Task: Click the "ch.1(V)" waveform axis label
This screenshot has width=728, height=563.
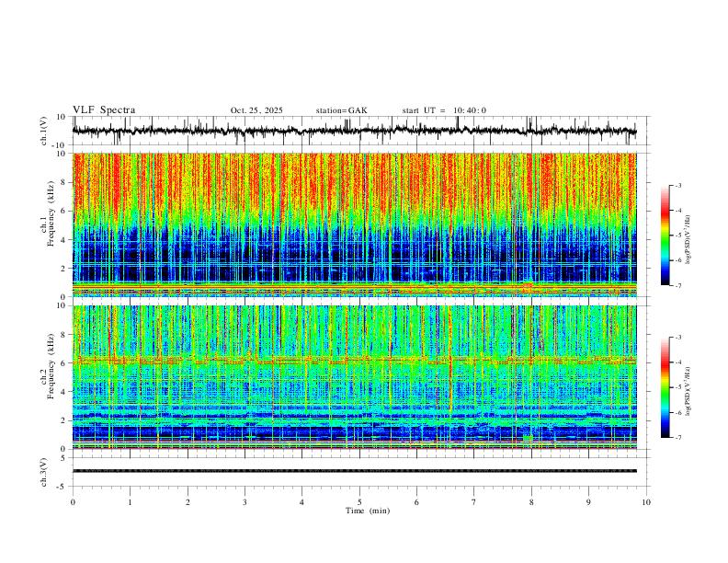Action: 44,131
